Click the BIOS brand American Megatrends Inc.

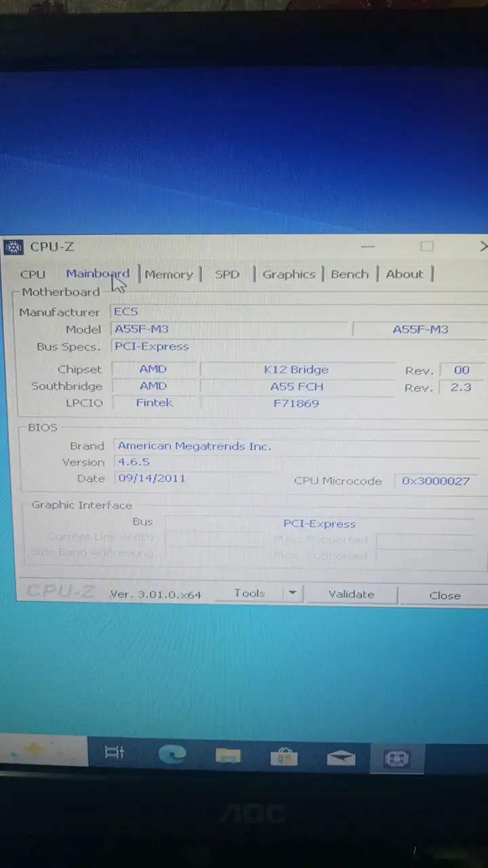point(296,446)
